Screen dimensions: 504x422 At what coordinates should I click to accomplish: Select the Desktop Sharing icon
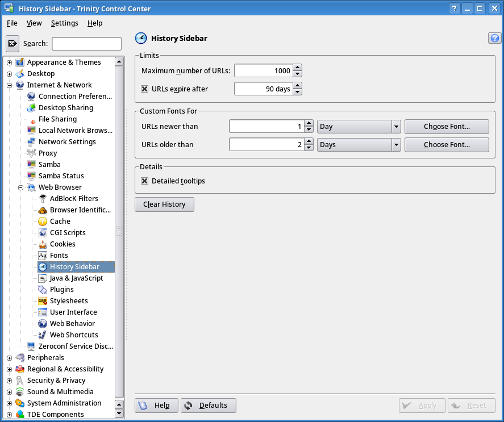(x=31, y=108)
